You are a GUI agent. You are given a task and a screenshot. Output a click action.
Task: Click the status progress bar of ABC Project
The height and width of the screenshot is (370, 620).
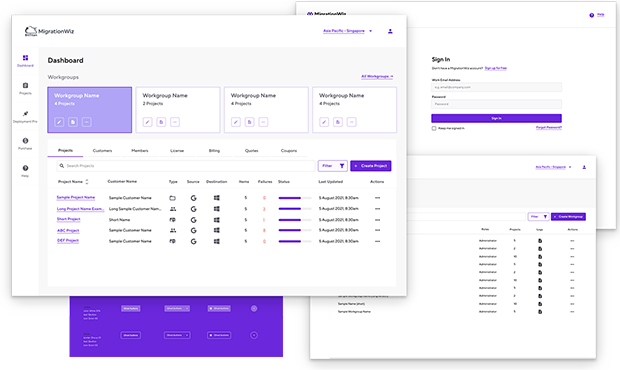tap(295, 230)
